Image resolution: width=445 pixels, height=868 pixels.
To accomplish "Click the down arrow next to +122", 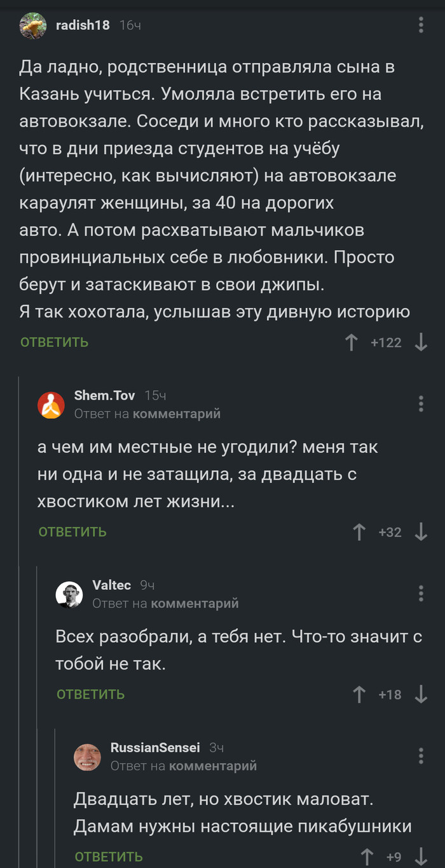I will pos(420,342).
